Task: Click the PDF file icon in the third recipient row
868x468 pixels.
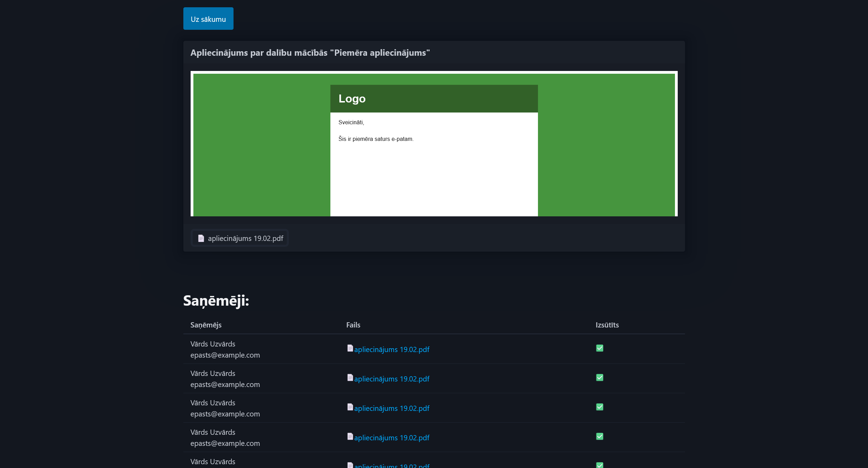Action: 350,407
